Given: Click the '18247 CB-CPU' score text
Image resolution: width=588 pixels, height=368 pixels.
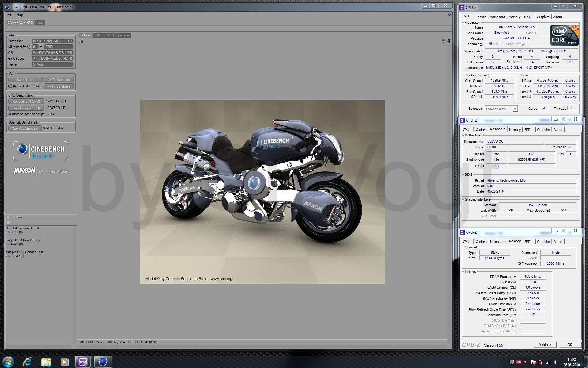Looking at the screenshot, I should coord(57,108).
